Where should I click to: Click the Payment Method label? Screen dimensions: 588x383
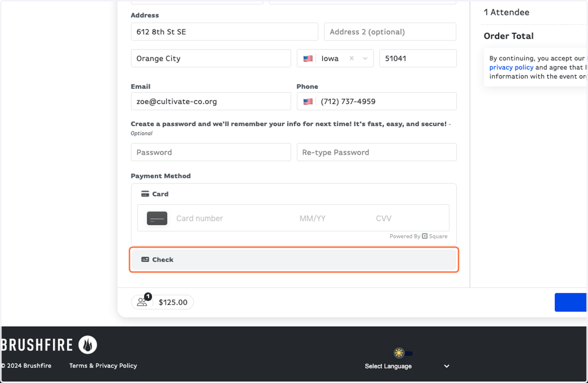coord(161,176)
